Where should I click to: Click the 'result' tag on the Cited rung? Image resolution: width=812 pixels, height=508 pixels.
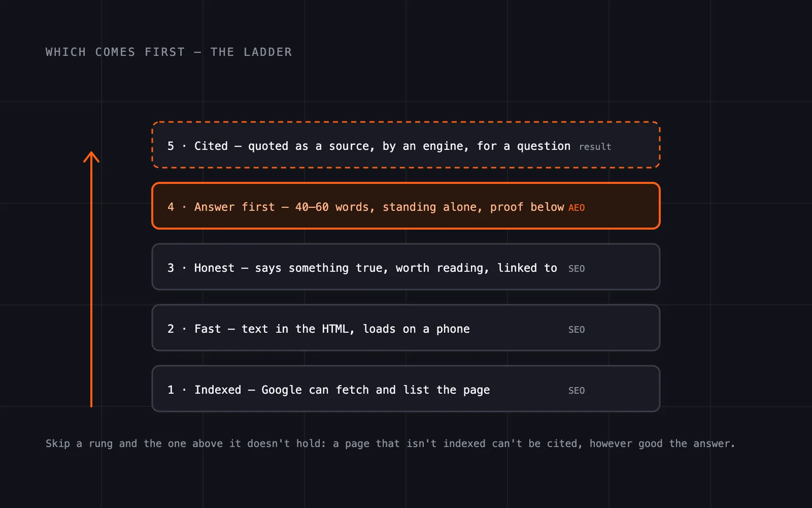(595, 147)
